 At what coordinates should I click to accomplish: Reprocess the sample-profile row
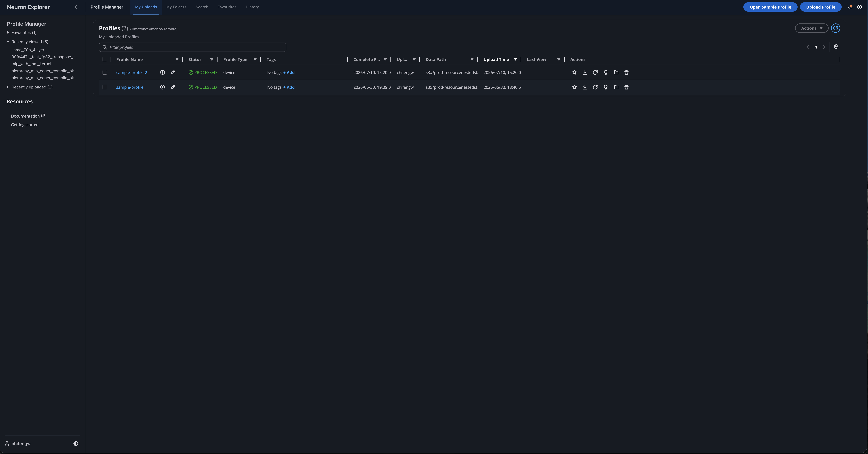pos(595,87)
